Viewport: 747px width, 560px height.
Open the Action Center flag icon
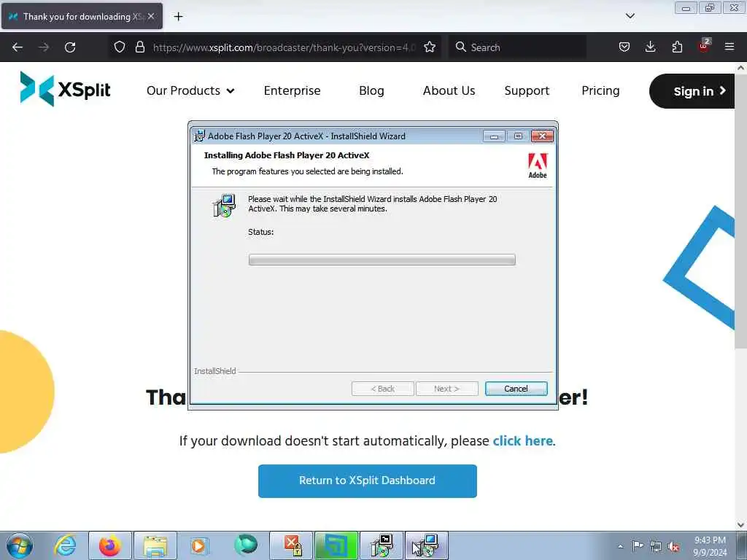638,545
